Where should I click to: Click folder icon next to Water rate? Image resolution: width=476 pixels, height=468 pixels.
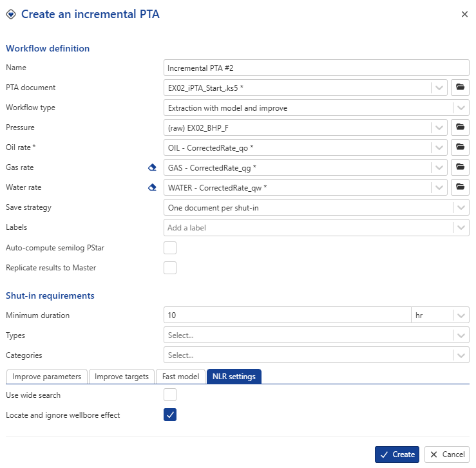click(460, 187)
